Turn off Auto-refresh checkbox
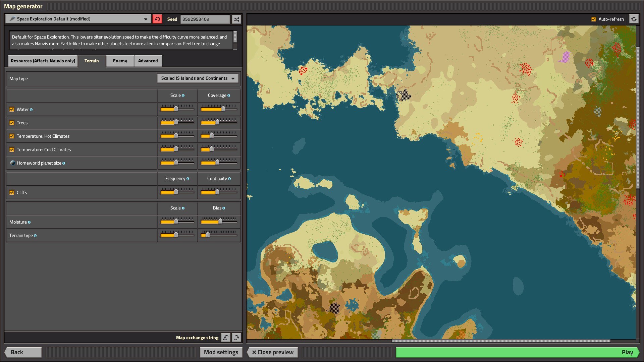 pyautogui.click(x=594, y=19)
